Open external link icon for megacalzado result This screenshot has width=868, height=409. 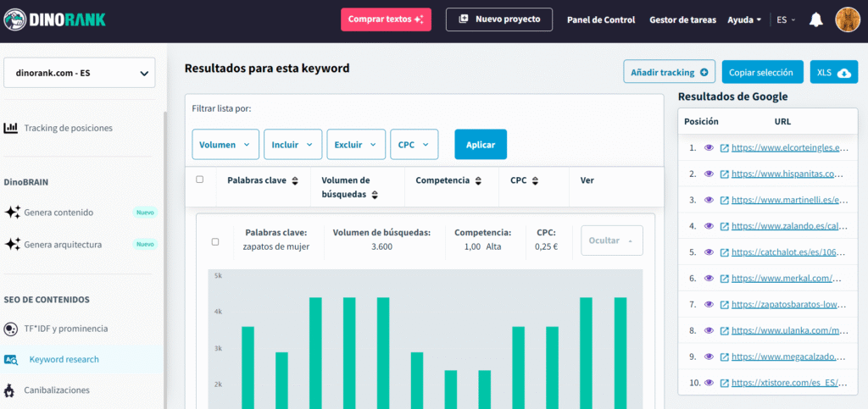pos(724,357)
